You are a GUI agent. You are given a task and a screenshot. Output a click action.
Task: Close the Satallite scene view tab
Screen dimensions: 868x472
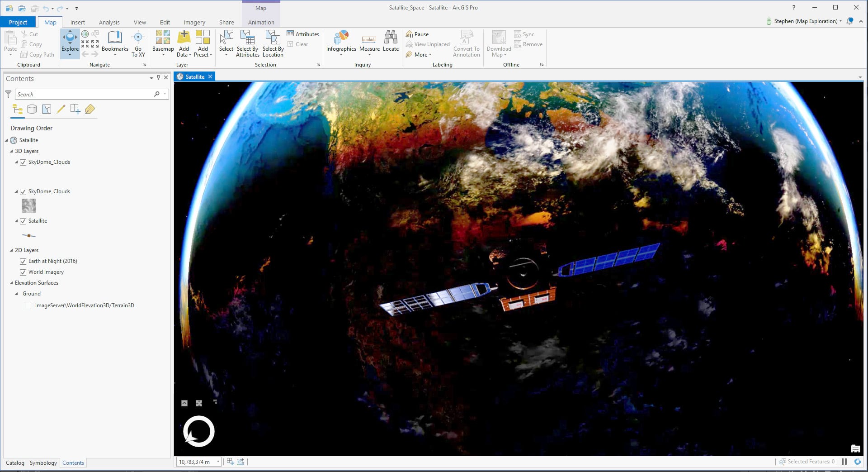tap(210, 76)
